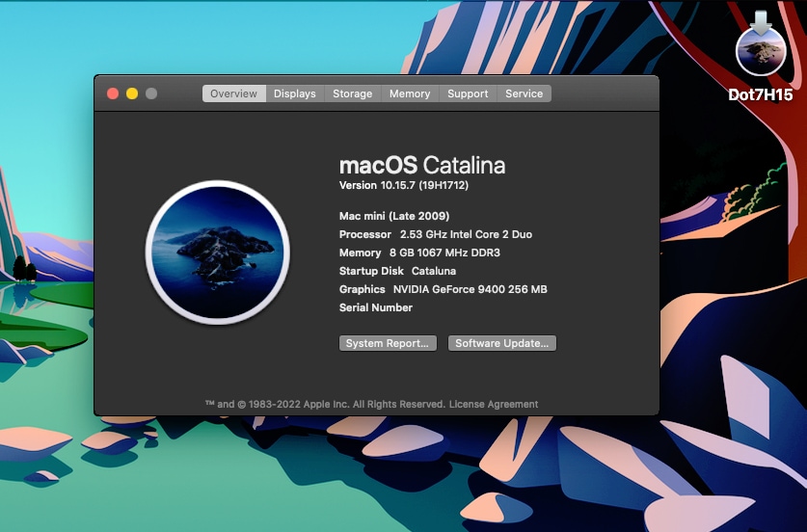Screen dimensions: 807x532
Task: Open the License Agreement link
Action: click(494, 405)
